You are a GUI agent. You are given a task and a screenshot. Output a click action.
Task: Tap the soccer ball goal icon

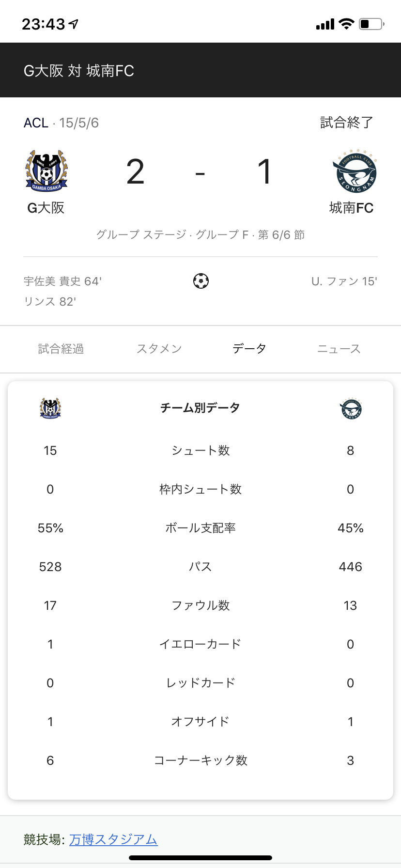pyautogui.click(x=201, y=281)
